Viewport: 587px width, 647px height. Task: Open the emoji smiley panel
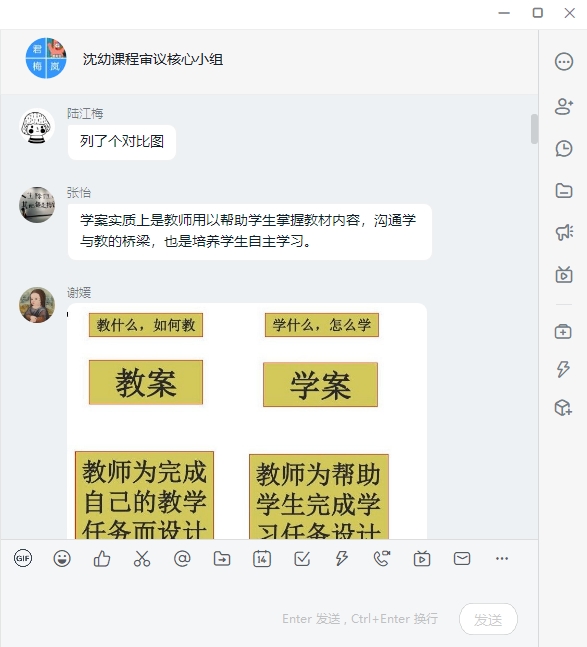[62, 559]
